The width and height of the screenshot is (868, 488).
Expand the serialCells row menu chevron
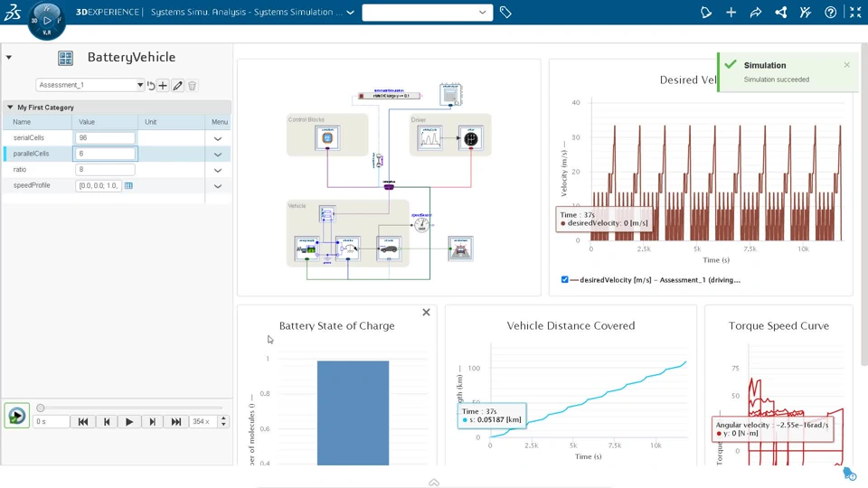point(218,138)
